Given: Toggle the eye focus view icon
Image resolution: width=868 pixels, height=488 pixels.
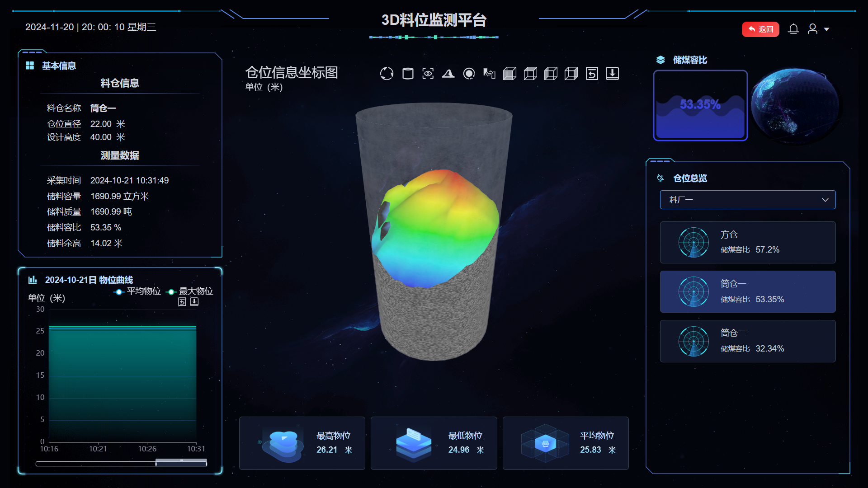Looking at the screenshot, I should click(428, 74).
